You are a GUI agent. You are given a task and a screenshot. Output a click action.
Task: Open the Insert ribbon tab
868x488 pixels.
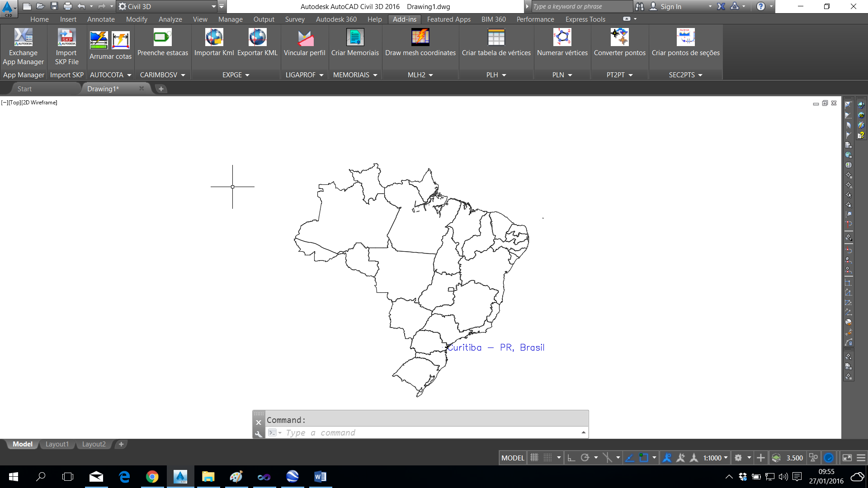pos(68,19)
